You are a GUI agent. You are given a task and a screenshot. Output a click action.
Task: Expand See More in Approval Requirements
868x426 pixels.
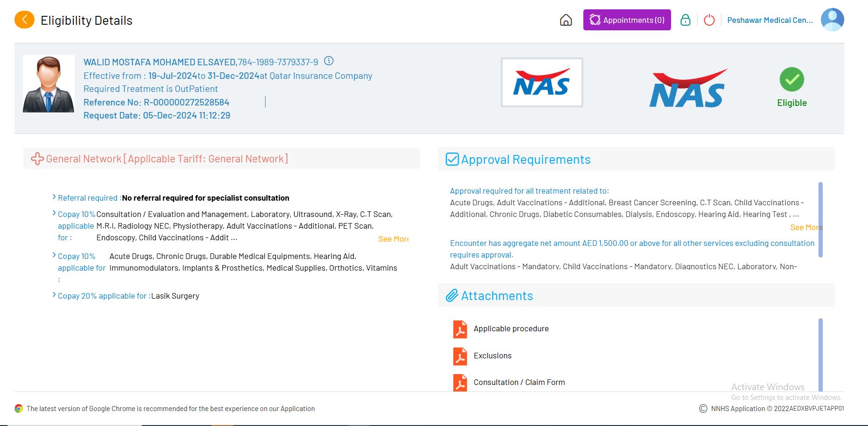pos(805,227)
